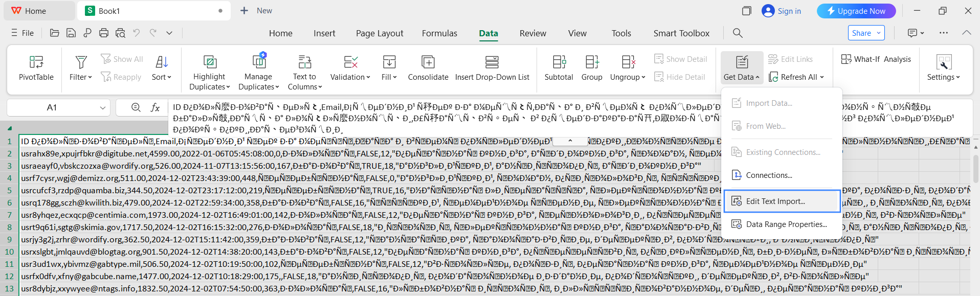Viewport: 980px width, 296px height.
Task: Click the Print icon in quick toolbar
Action: pyautogui.click(x=104, y=33)
